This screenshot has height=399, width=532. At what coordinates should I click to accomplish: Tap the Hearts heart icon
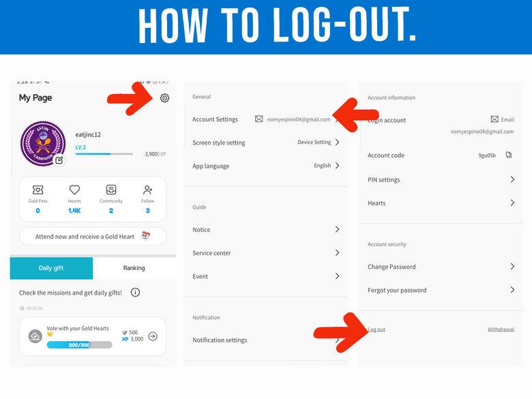click(x=74, y=190)
